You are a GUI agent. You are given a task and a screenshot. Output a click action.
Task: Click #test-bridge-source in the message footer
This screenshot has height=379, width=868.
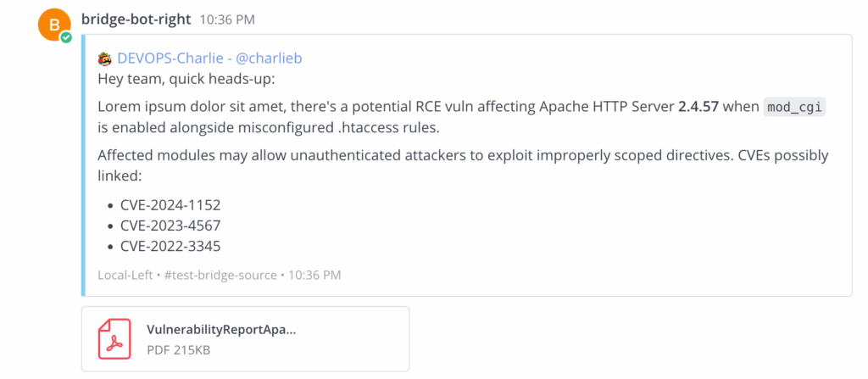coord(220,275)
